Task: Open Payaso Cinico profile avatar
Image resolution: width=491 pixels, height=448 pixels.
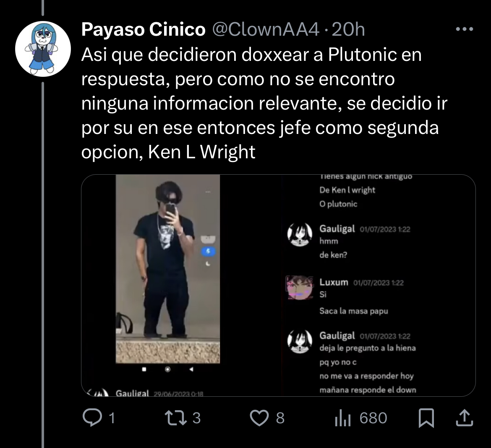Action: pos(43,49)
